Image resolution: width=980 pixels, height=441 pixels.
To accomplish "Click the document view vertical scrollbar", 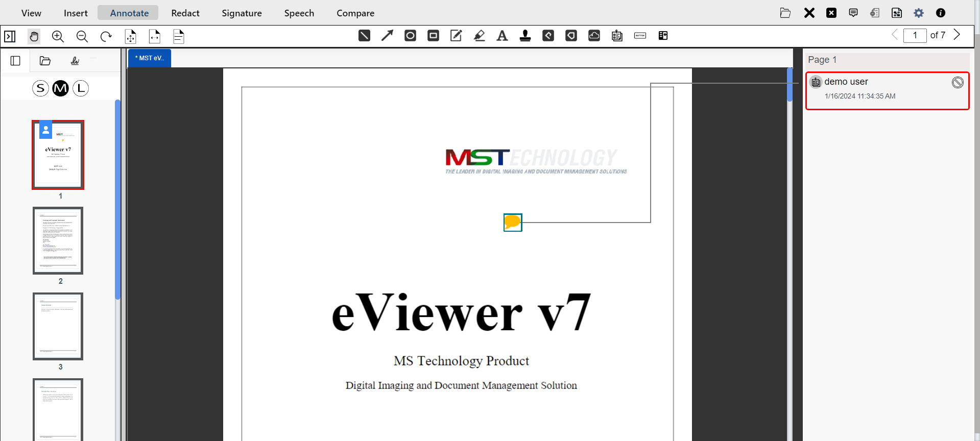I will [790, 85].
